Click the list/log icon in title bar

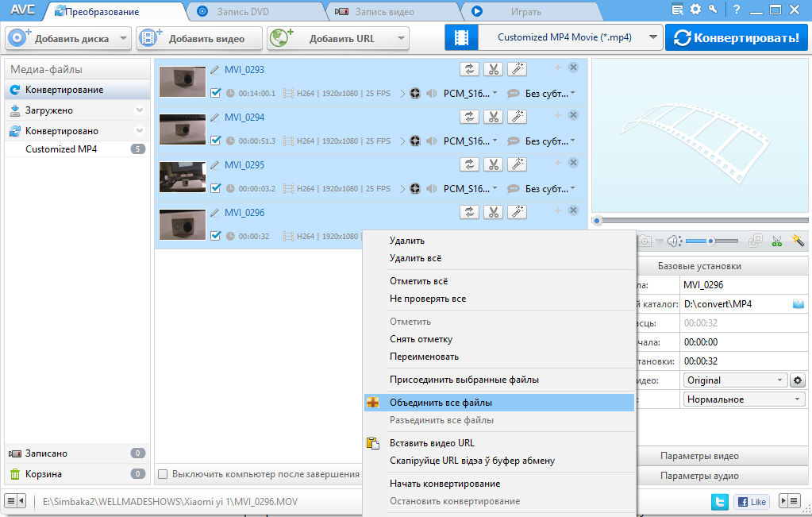(677, 10)
